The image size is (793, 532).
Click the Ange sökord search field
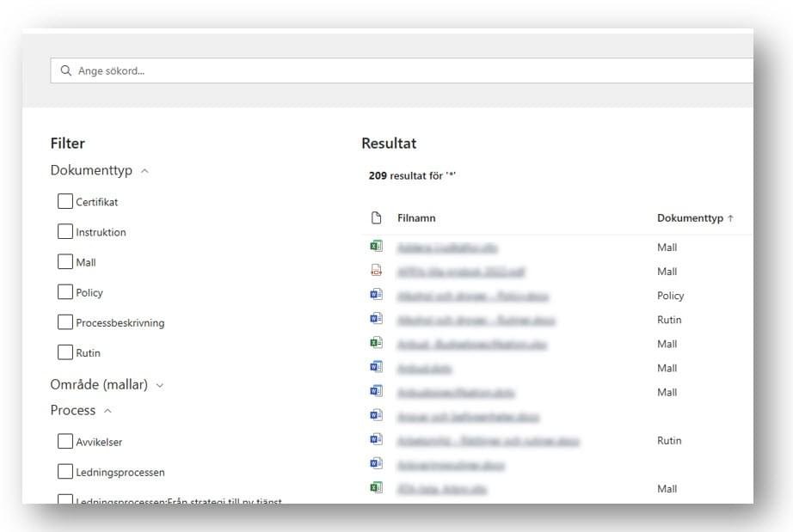click(404, 70)
